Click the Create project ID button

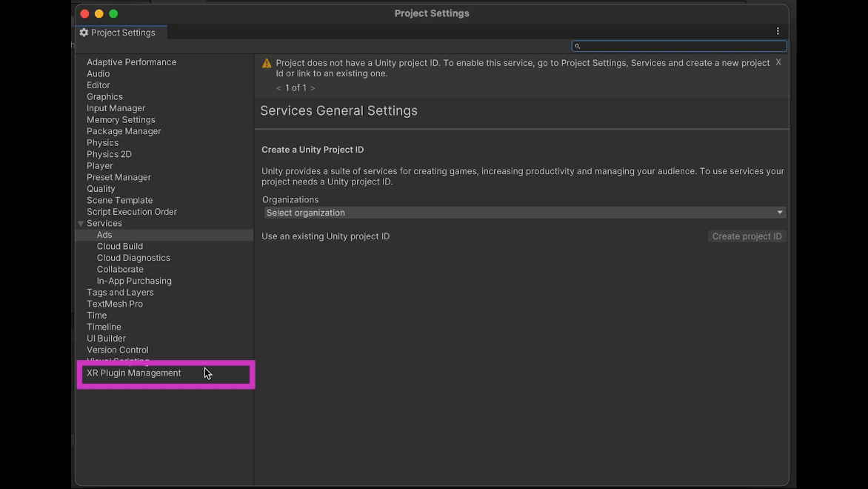(x=747, y=236)
